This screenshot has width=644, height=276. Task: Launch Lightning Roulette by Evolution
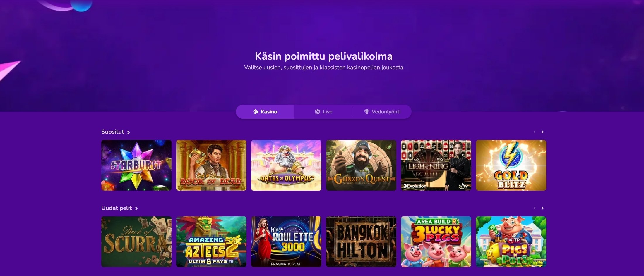436,165
